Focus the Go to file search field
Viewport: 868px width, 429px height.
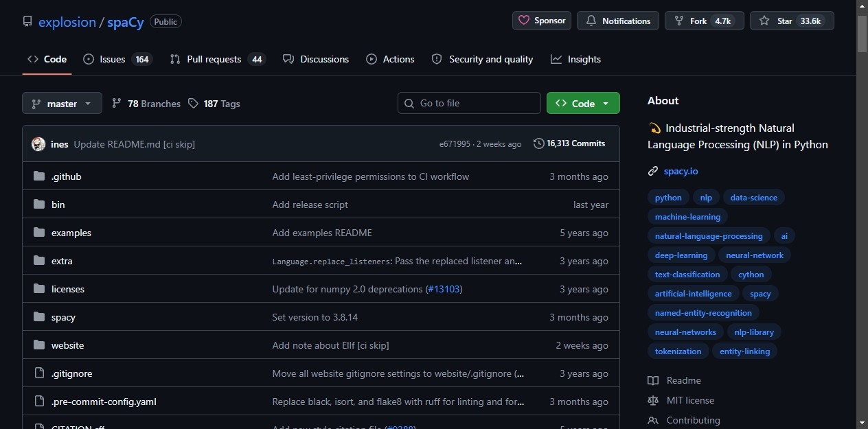tap(469, 103)
